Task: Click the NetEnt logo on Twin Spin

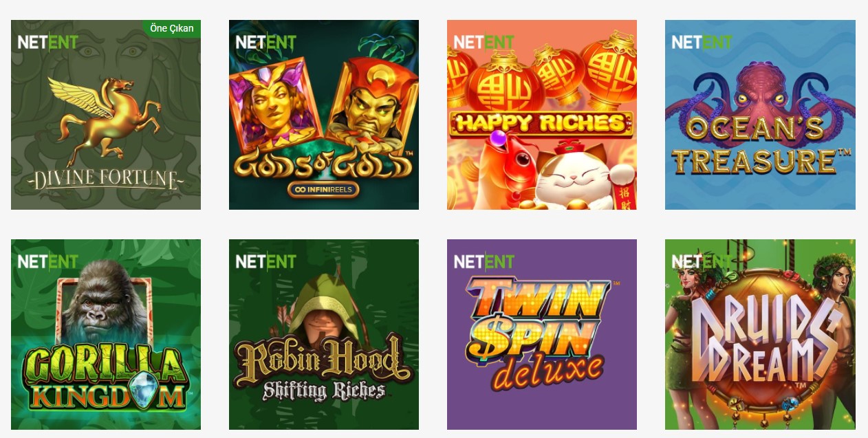Action: [484, 261]
